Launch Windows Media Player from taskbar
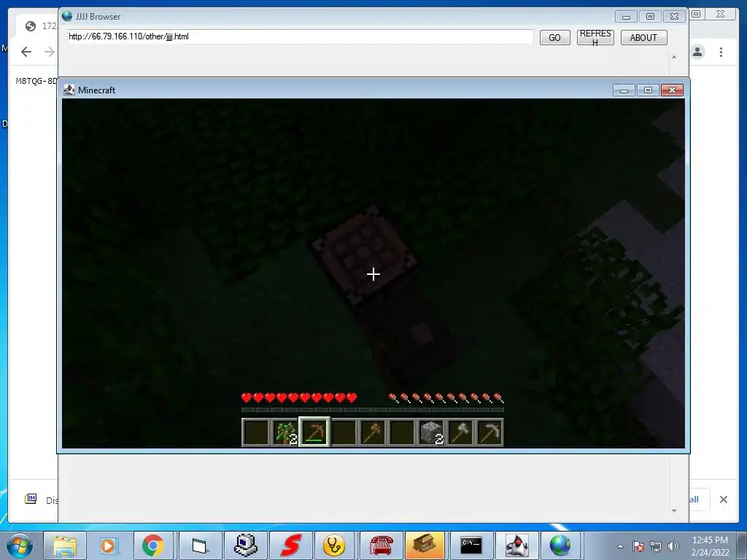 point(109,545)
